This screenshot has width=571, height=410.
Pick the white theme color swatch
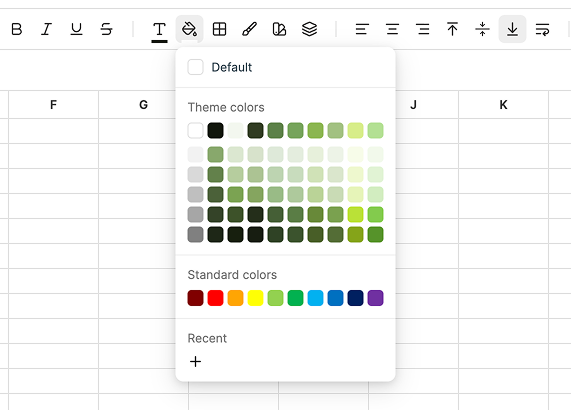click(x=196, y=130)
